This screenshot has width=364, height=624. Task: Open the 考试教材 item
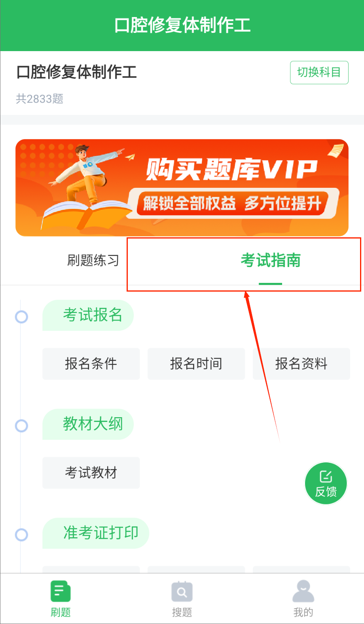tap(91, 473)
